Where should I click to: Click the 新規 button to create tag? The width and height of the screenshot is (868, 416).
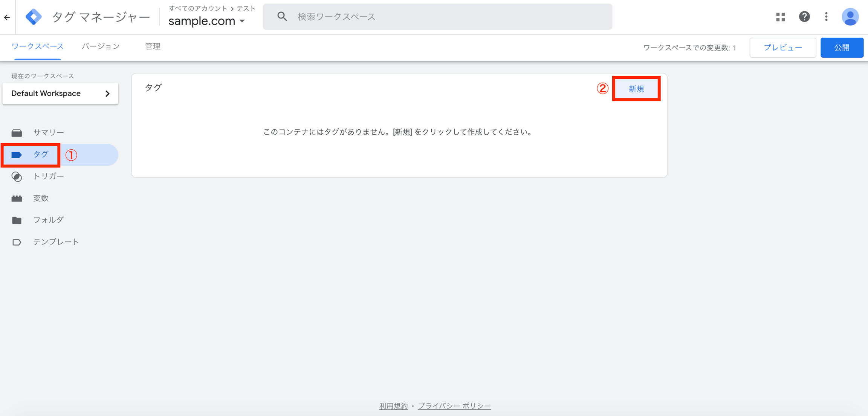point(636,89)
